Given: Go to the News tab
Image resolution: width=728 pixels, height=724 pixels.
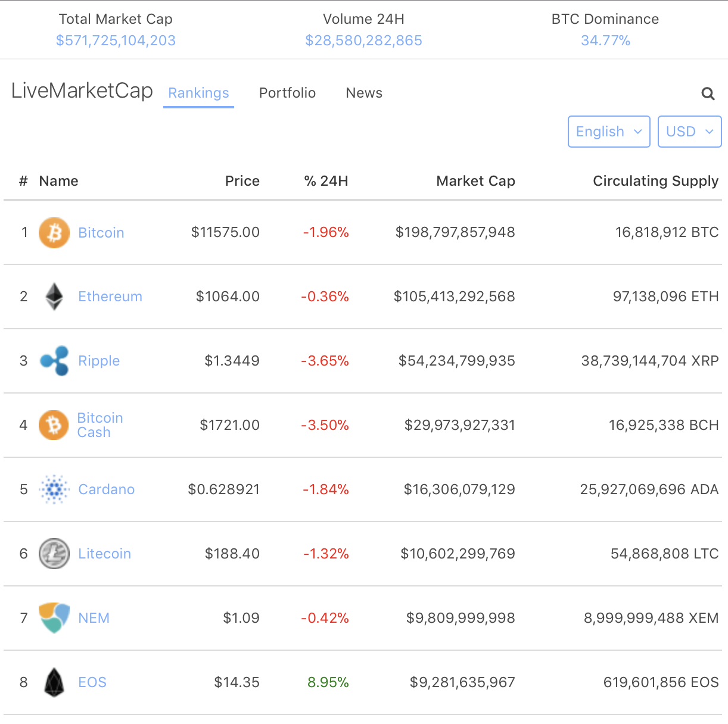Looking at the screenshot, I should [364, 93].
